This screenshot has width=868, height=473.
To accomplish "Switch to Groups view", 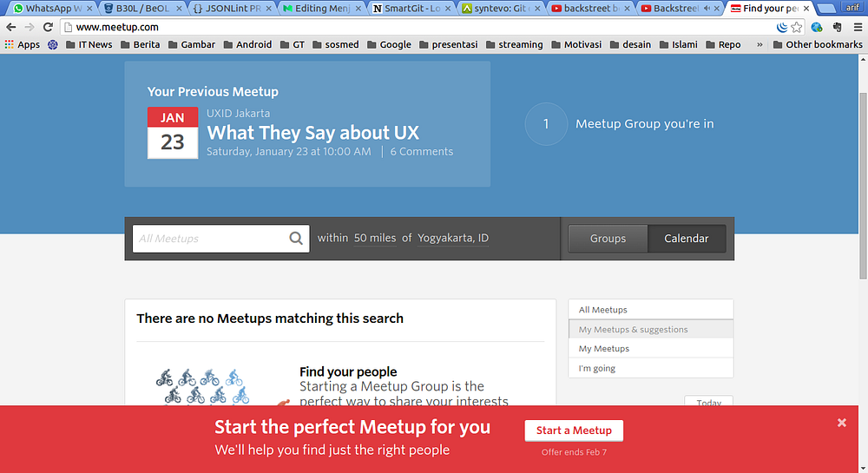I will click(608, 239).
